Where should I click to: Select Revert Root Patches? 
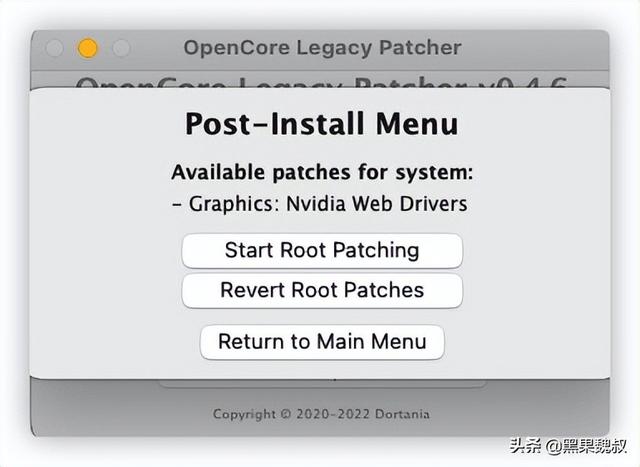pyautogui.click(x=322, y=290)
